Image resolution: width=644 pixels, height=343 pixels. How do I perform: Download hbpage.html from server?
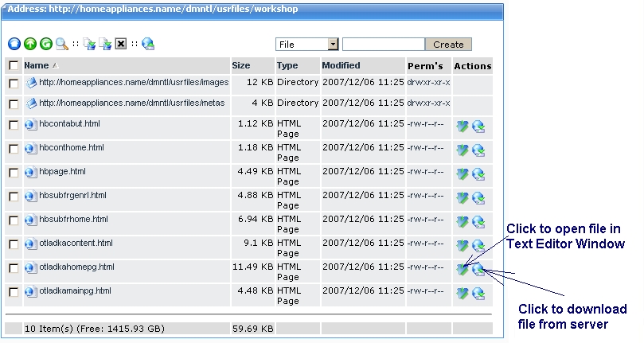click(478, 174)
